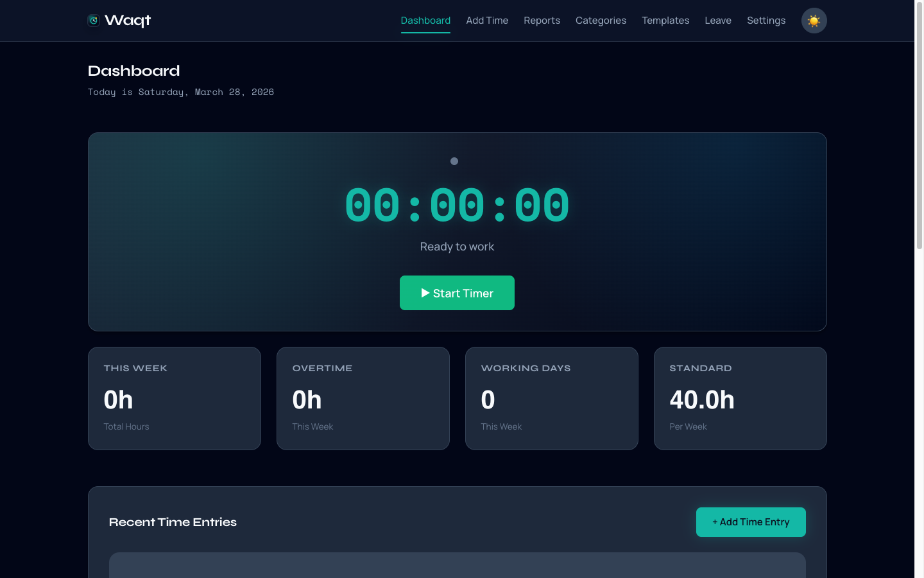Click the Waqt clock logo icon

[x=94, y=21]
